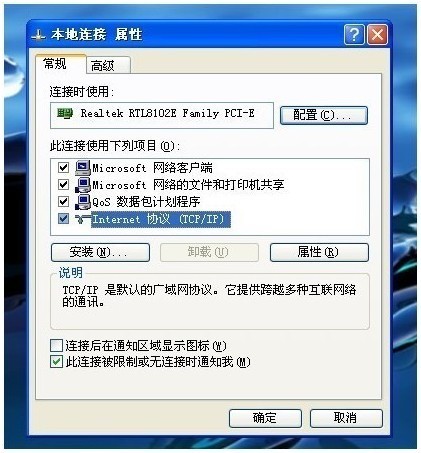The image size is (421, 453).
Task: Enable 连接后在通知区域显示图标 option
Action: pyautogui.click(x=56, y=346)
